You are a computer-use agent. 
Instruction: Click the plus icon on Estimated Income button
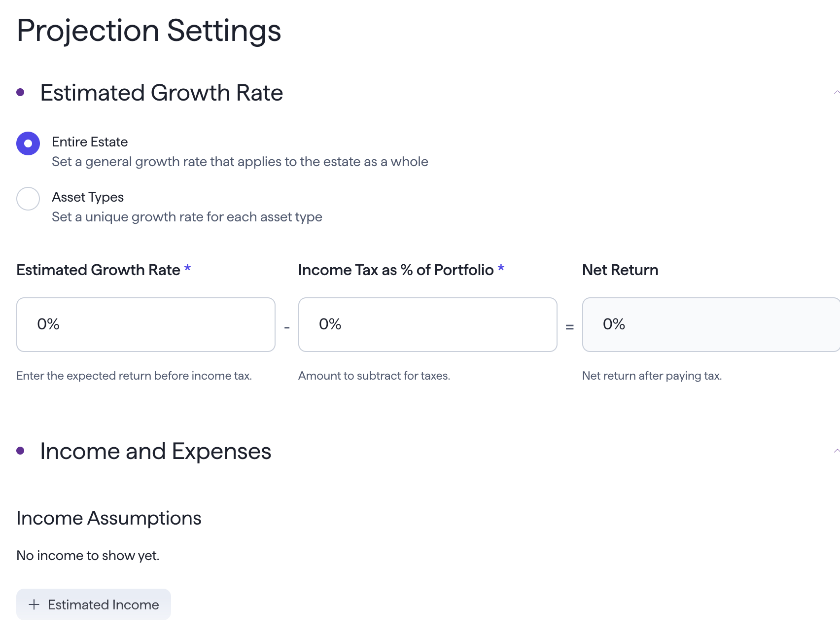(34, 604)
